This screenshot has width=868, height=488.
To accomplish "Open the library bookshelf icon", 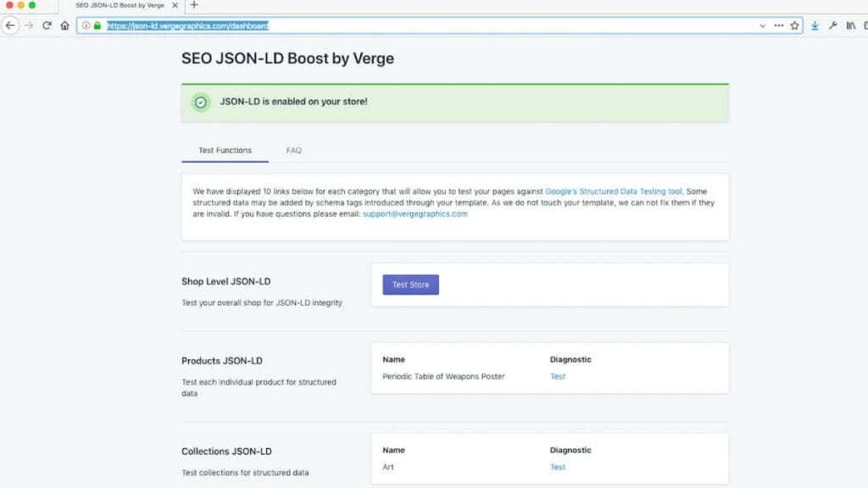I will coord(851,25).
